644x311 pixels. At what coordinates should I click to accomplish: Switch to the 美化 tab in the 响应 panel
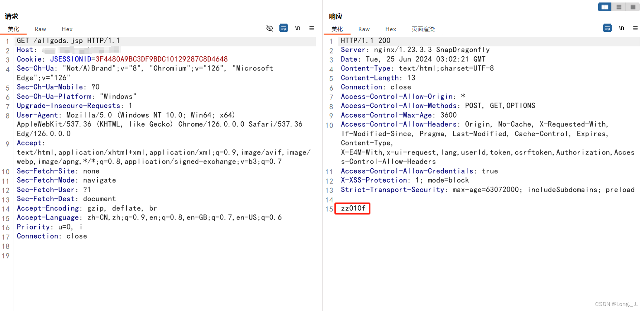pos(337,29)
